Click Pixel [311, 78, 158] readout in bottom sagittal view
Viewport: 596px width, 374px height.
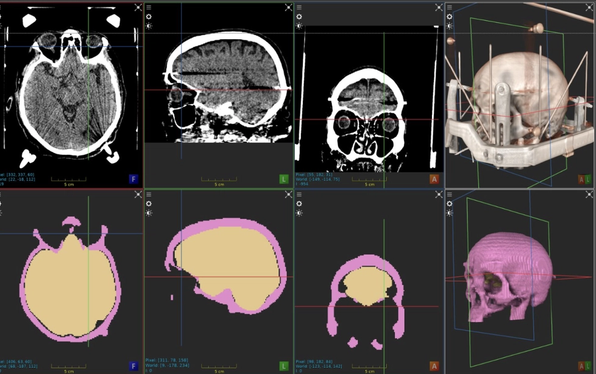coord(166,360)
